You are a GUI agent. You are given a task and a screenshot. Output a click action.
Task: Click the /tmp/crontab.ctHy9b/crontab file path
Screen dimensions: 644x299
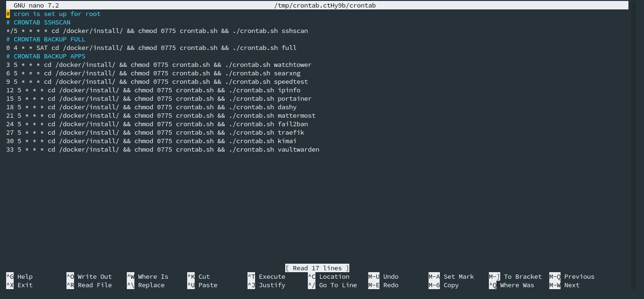pyautogui.click(x=325, y=5)
